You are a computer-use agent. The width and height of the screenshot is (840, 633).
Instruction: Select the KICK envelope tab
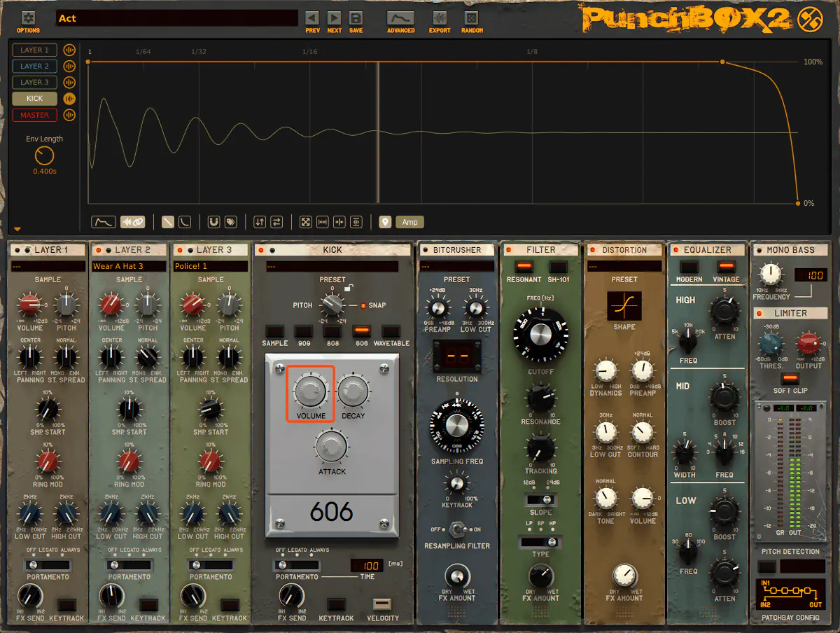click(x=35, y=99)
